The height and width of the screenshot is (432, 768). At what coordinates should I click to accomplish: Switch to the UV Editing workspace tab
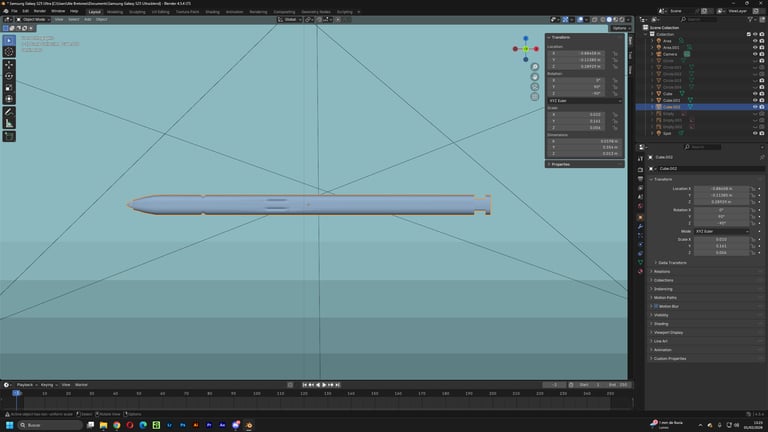(x=161, y=12)
